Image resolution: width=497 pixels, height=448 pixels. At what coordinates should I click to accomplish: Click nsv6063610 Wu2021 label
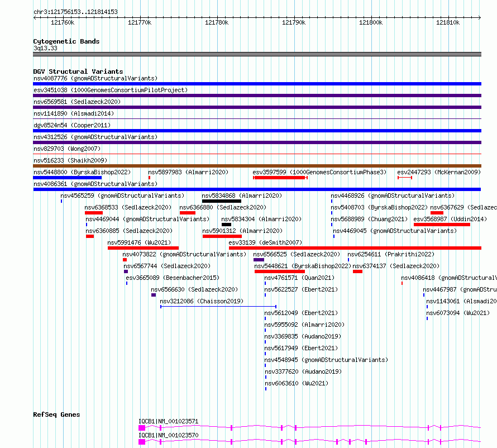[x=297, y=383]
